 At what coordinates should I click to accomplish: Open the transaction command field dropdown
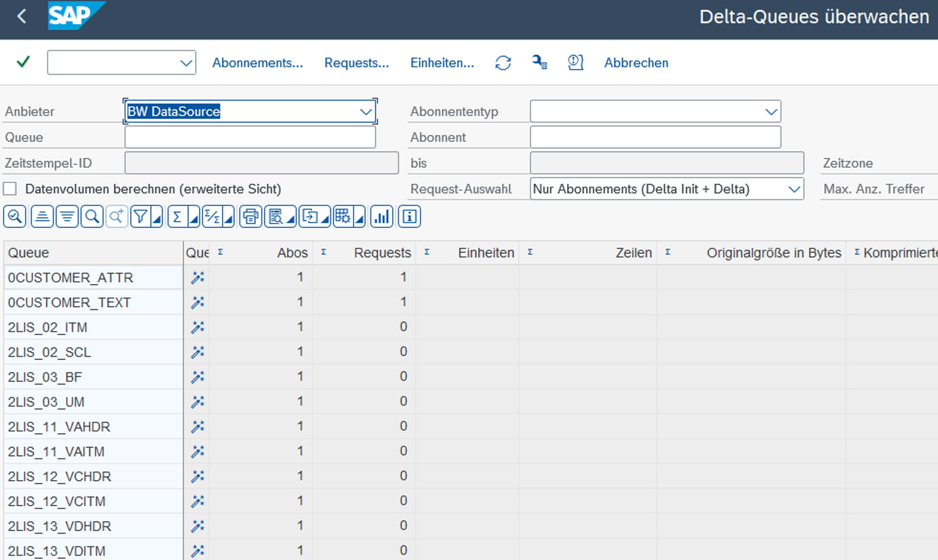[186, 63]
